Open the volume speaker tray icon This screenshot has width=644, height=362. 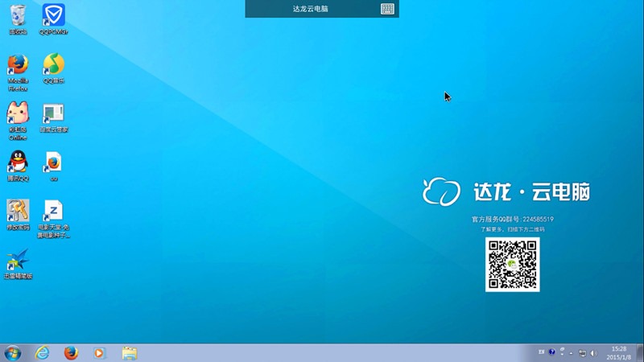point(593,353)
